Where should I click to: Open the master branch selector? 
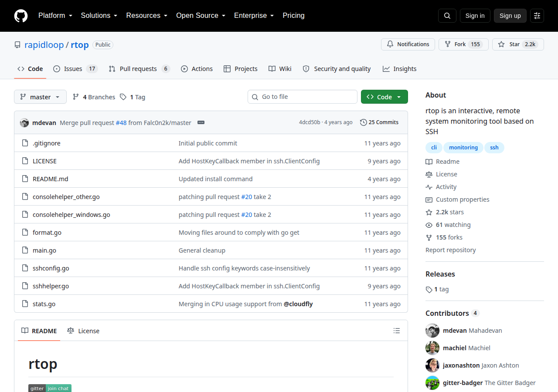click(x=40, y=97)
